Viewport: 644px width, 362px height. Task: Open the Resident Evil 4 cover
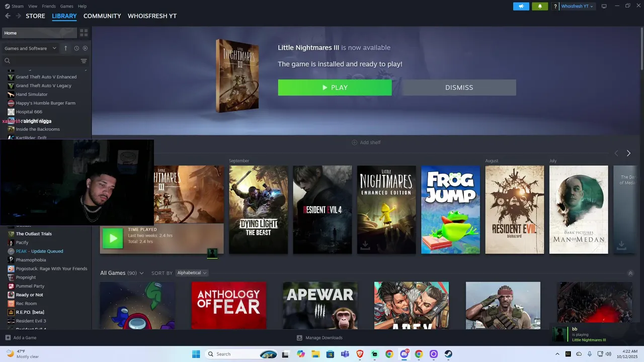(323, 210)
